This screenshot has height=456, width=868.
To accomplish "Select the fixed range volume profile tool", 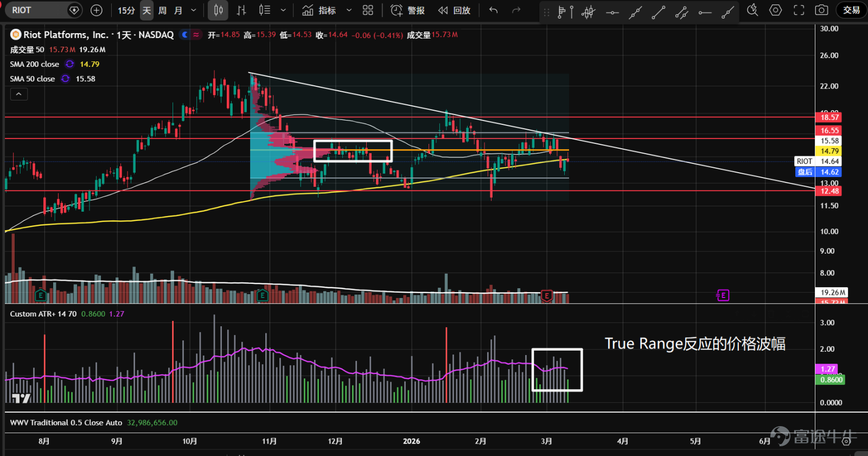I will point(565,11).
